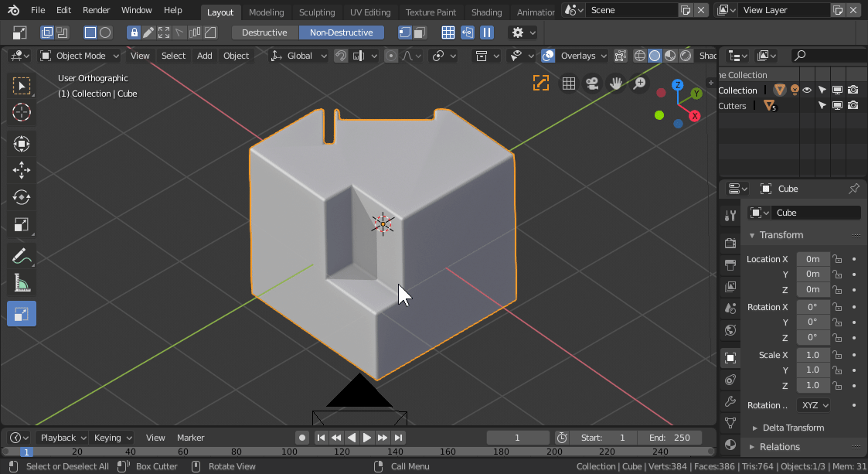Lock the Location X property

pyautogui.click(x=837, y=259)
